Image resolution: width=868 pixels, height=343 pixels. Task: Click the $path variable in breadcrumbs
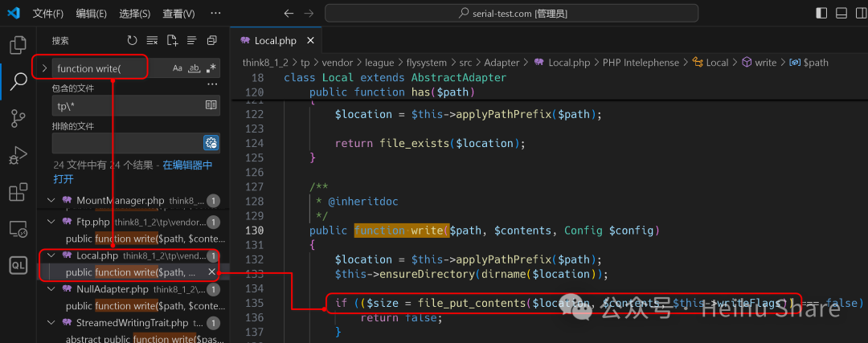coord(809,63)
